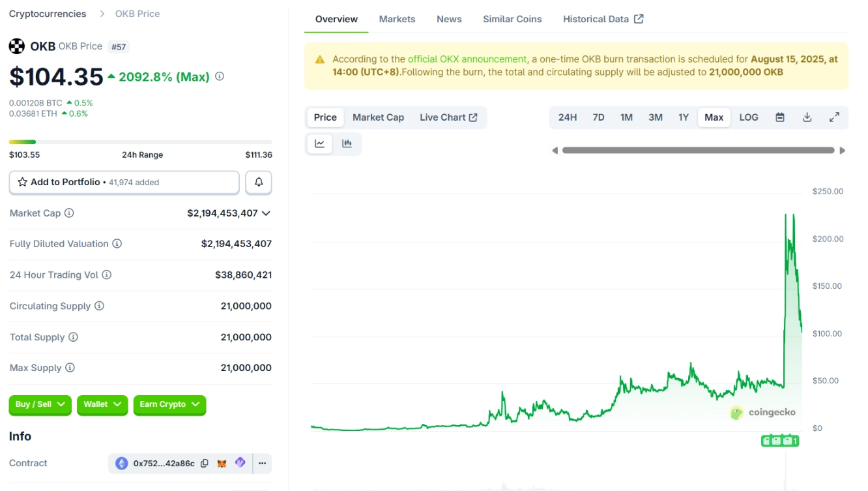
Task: Click the price alert bell icon
Action: pos(259,183)
